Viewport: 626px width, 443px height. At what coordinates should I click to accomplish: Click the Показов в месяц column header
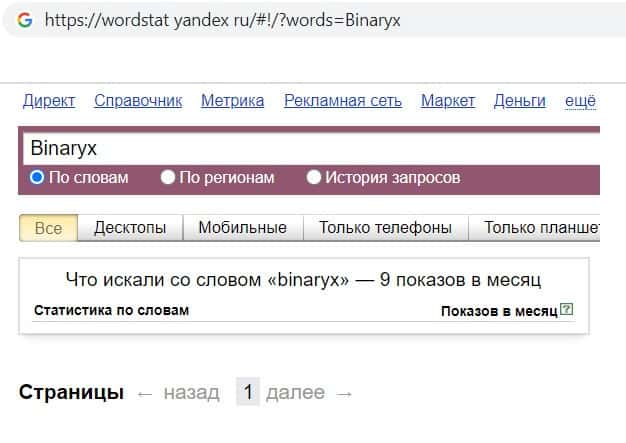(499, 311)
